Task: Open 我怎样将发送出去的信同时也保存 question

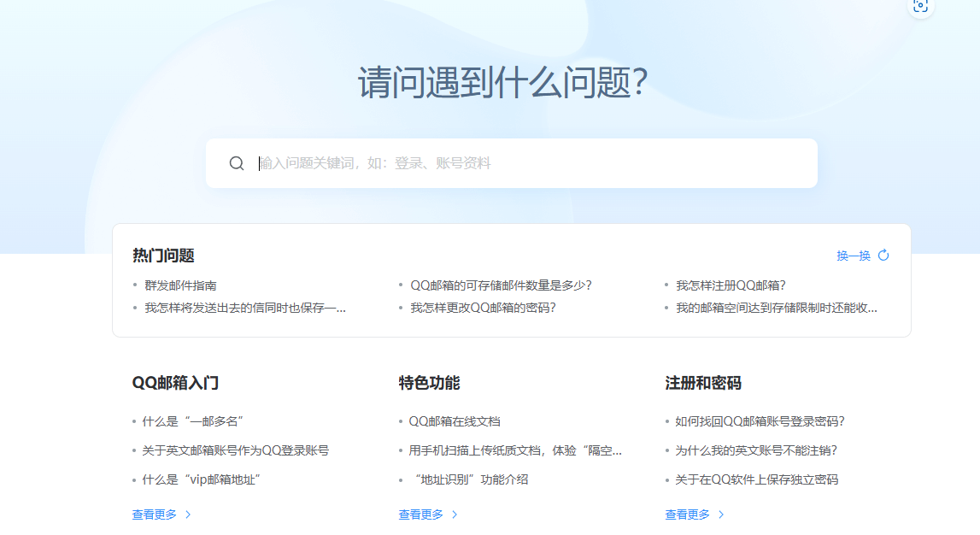Action: [244, 308]
